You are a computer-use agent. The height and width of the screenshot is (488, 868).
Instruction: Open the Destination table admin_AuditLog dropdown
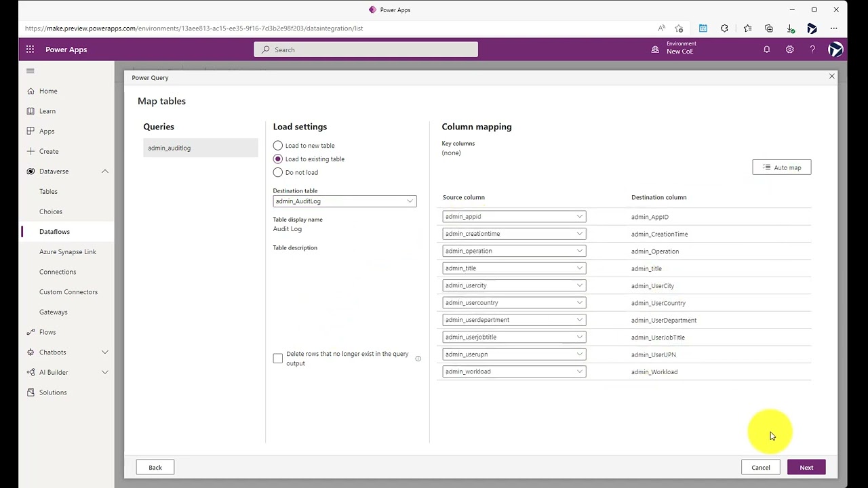coord(344,201)
